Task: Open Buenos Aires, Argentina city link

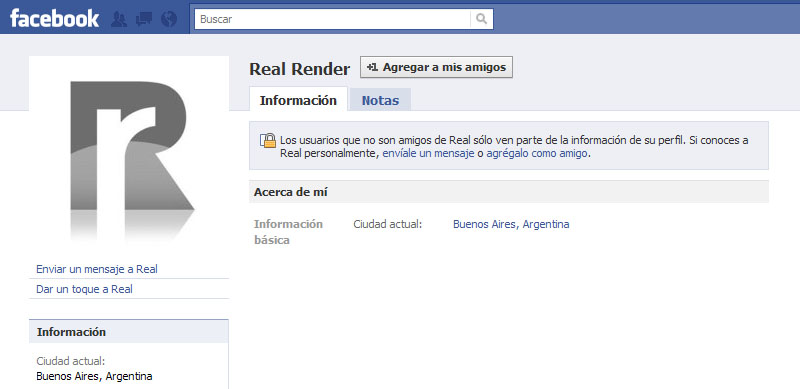Action: (x=511, y=224)
